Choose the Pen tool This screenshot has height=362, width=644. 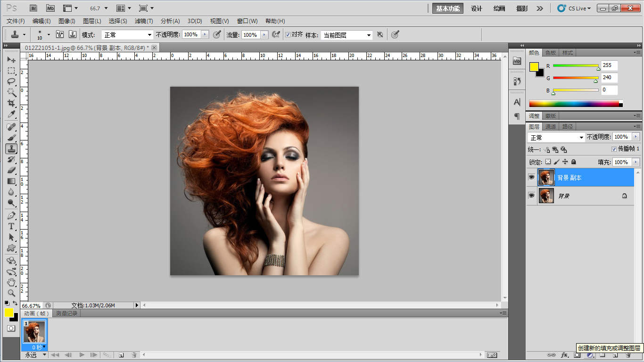tap(11, 215)
